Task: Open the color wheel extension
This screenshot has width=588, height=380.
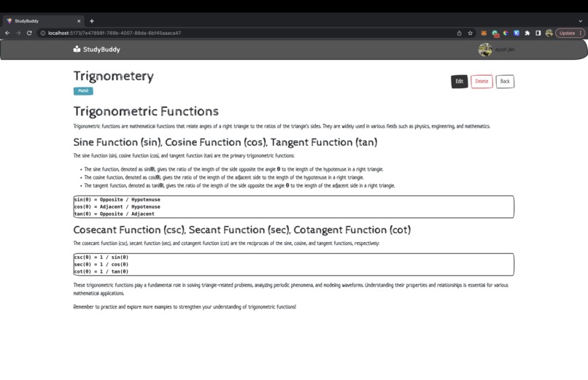Action: point(506,33)
